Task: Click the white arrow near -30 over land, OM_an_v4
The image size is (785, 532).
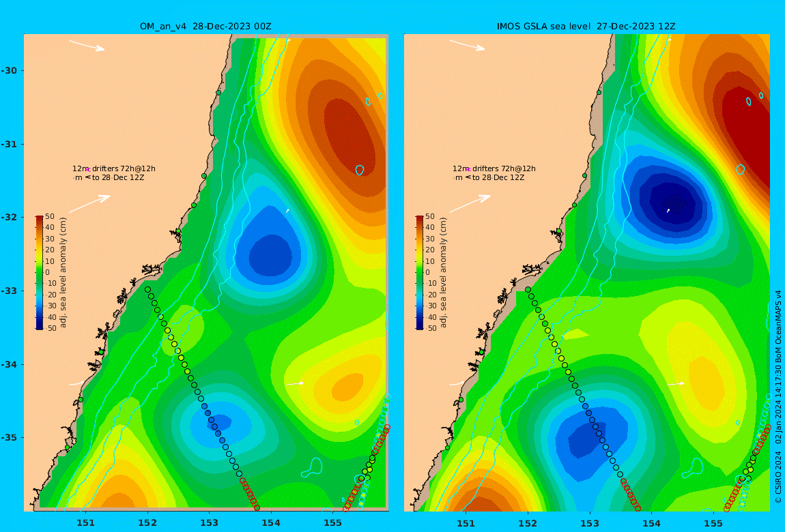Action: tap(87, 45)
